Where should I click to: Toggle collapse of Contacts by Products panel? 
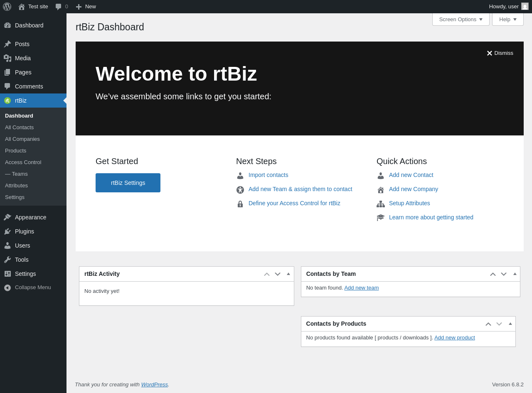[510, 324]
